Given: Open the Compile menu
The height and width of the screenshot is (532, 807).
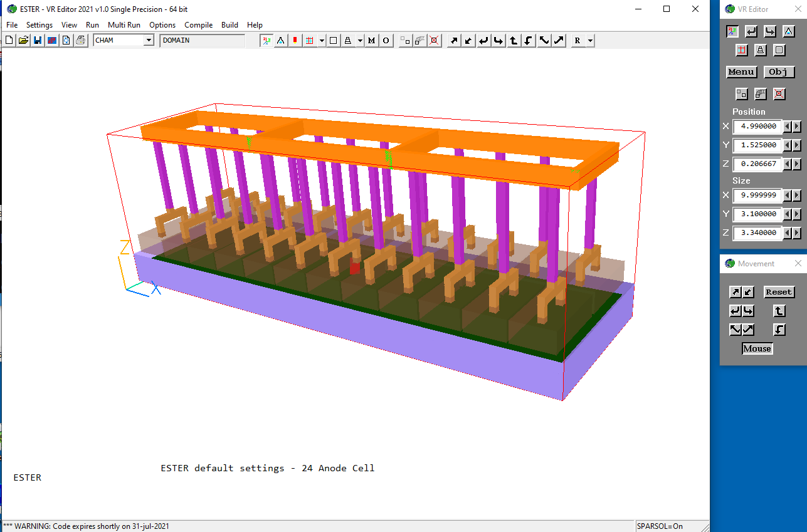Looking at the screenshot, I should (198, 25).
